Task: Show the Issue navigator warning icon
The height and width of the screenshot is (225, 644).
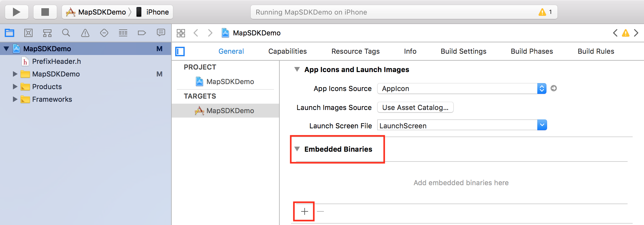Action: coord(85,33)
